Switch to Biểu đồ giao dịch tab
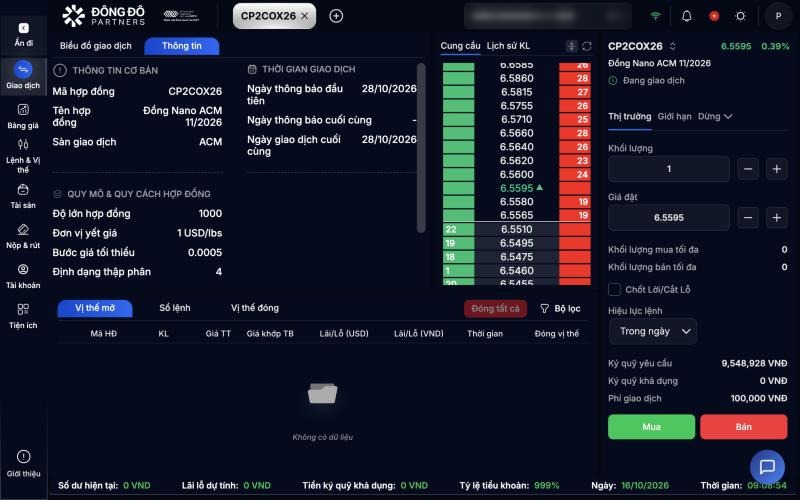Screen dimensions: 800x500 tap(95, 46)
